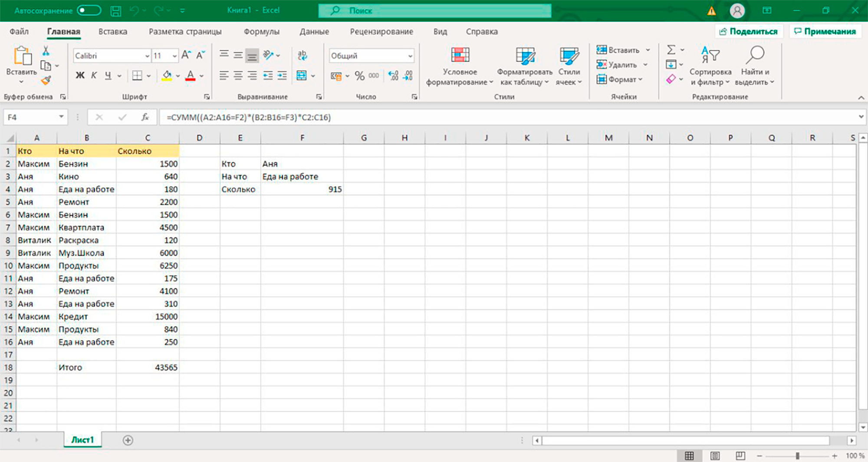868x462 pixels.
Task: Align cell text left
Action: click(x=224, y=76)
